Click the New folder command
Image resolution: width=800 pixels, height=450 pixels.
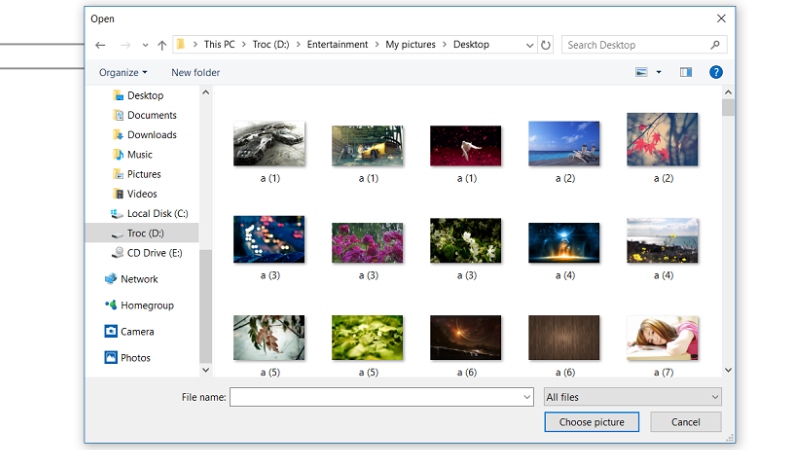(x=195, y=72)
